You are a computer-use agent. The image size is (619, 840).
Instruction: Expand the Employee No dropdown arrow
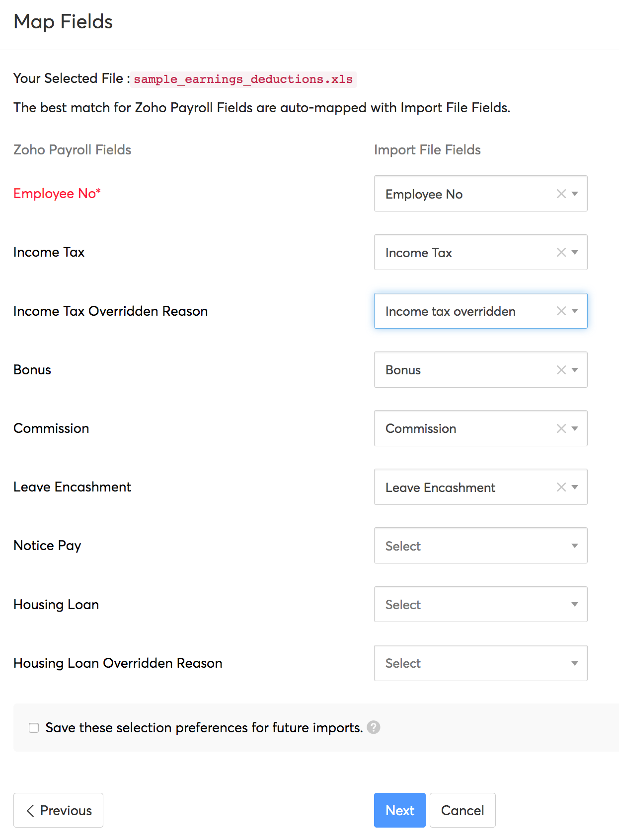tap(575, 194)
